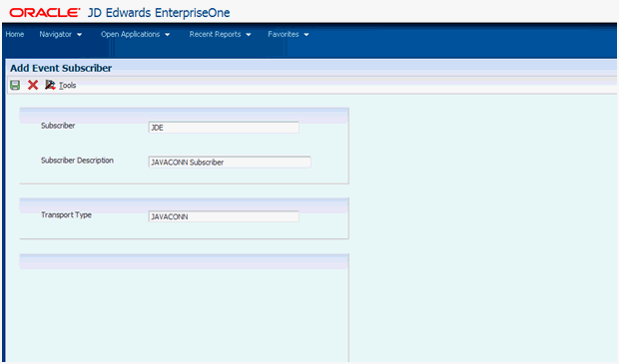Select the Transport Type field JAVACONN

pyautogui.click(x=224, y=216)
